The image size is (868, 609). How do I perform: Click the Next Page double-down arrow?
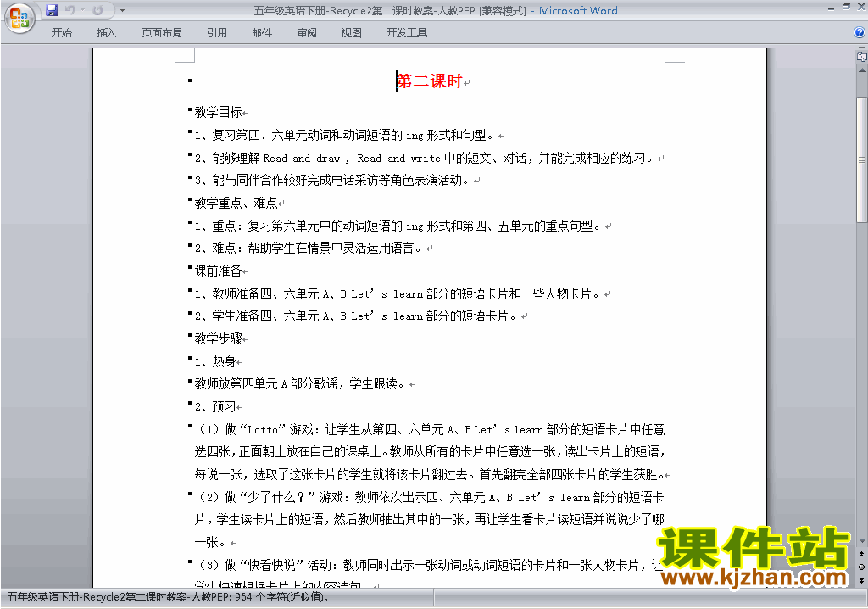(x=862, y=580)
